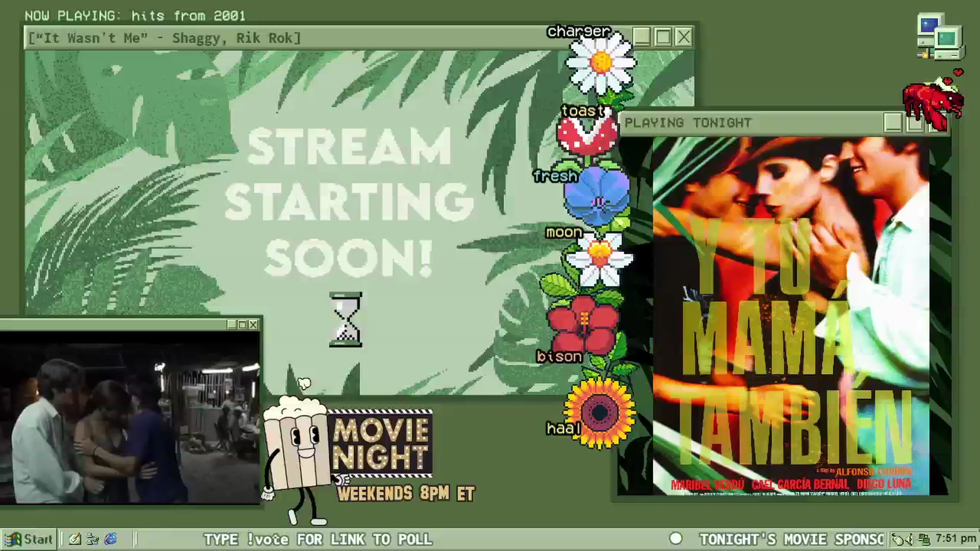
Task: Close the stream starting soon window
Action: [x=684, y=37]
